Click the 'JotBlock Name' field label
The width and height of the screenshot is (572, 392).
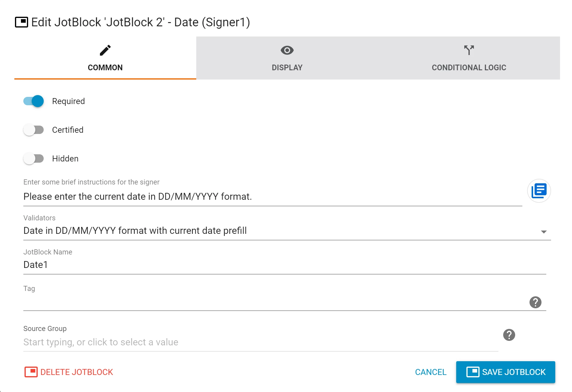pyautogui.click(x=48, y=252)
